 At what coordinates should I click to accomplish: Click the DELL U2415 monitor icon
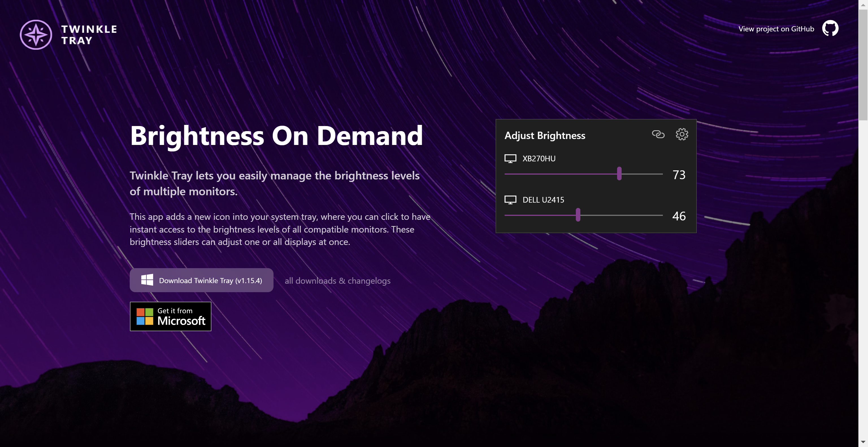(510, 200)
